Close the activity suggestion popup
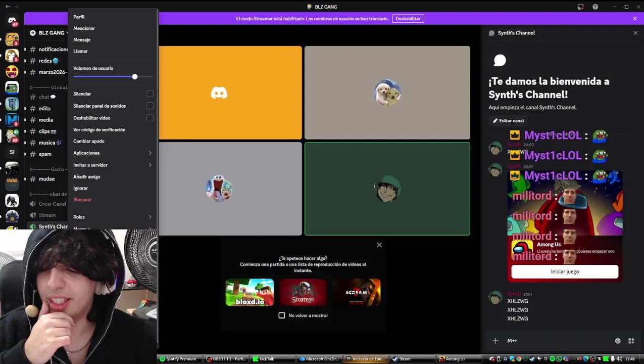This screenshot has height=364, width=644. click(x=379, y=245)
